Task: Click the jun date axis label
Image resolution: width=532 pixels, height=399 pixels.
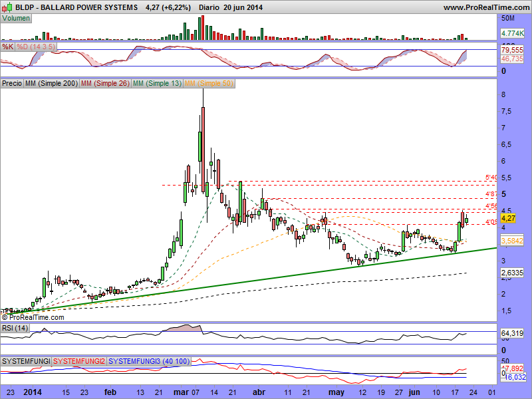Action: [414, 392]
